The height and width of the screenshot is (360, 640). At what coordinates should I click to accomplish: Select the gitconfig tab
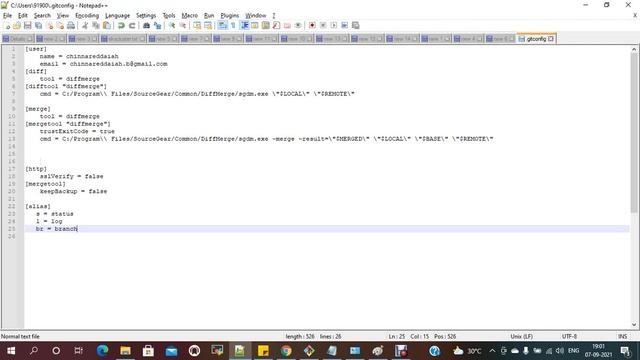(536, 39)
